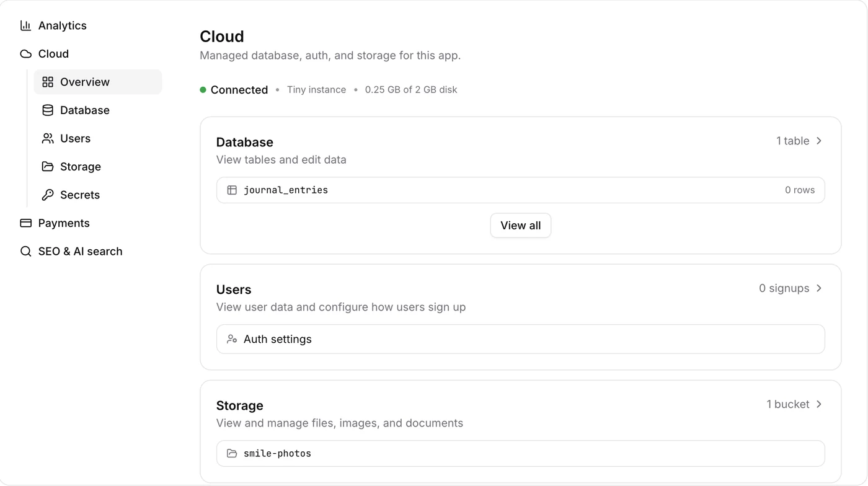Open the Database sidebar item

pos(98,110)
